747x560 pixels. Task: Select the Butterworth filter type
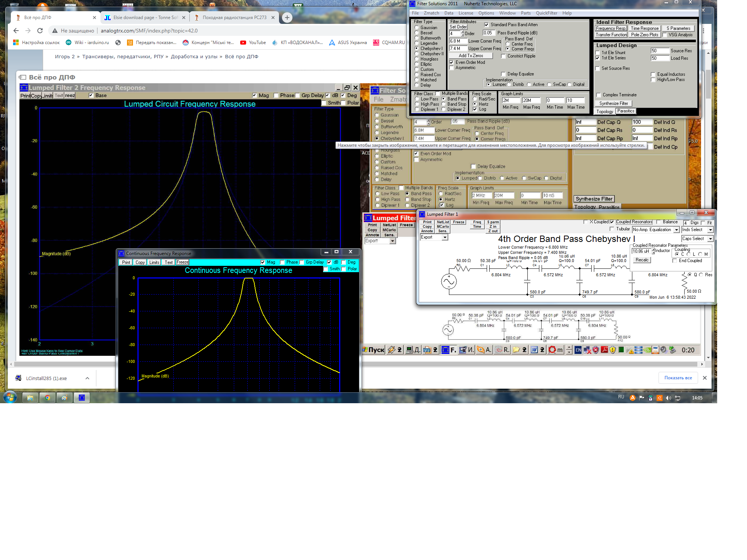point(416,38)
